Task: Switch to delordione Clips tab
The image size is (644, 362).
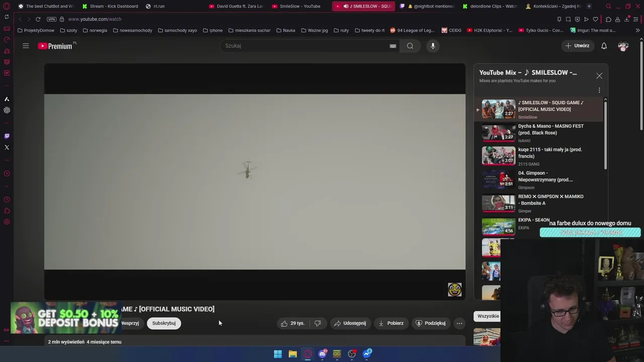Action: point(490,6)
